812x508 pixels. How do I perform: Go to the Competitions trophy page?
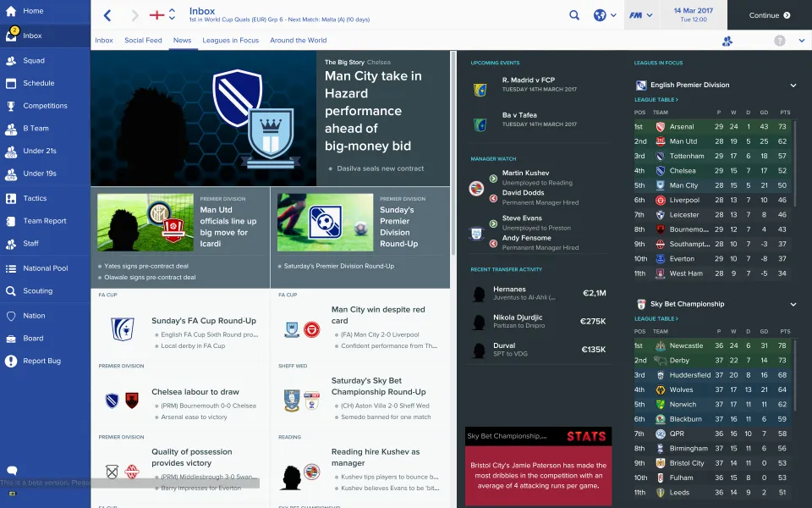pyautogui.click(x=45, y=106)
